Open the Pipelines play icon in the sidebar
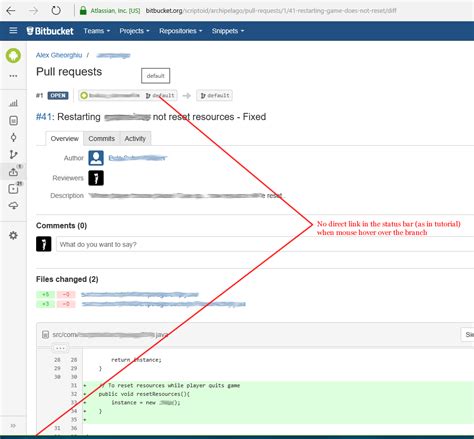Viewport: 474px width, 439px height. click(13, 189)
